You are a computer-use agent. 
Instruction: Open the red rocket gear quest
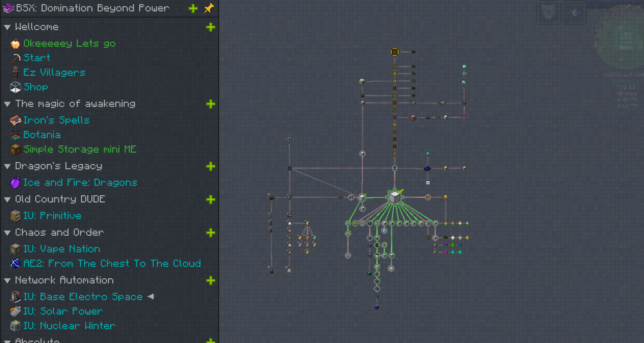(x=271, y=271)
